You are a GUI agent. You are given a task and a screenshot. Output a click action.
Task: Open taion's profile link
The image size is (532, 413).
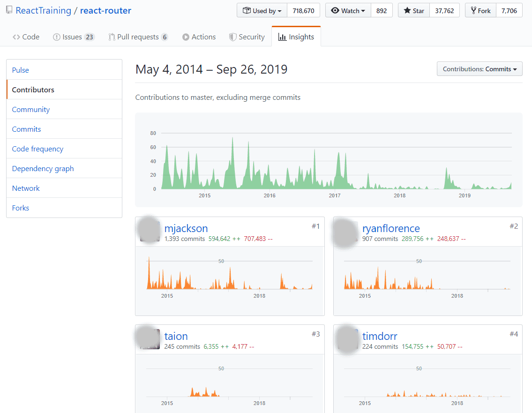click(x=176, y=336)
